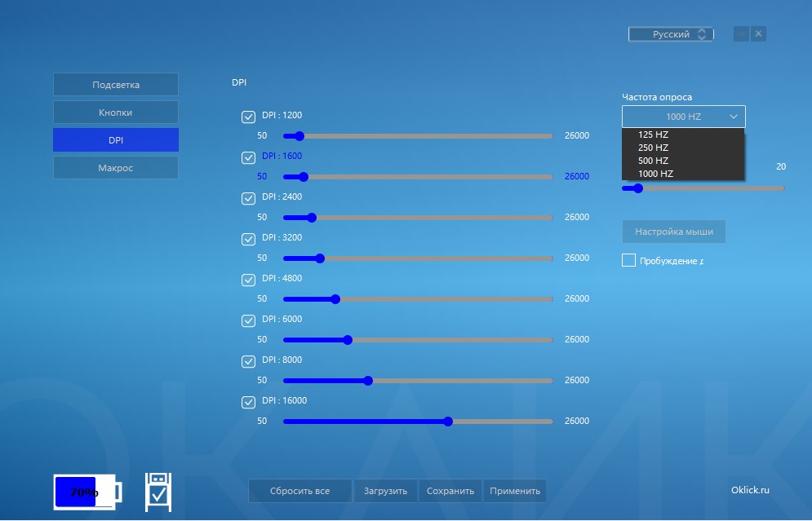Close the mouse settings window
Image resolution: width=812 pixels, height=521 pixels.
tap(758, 34)
